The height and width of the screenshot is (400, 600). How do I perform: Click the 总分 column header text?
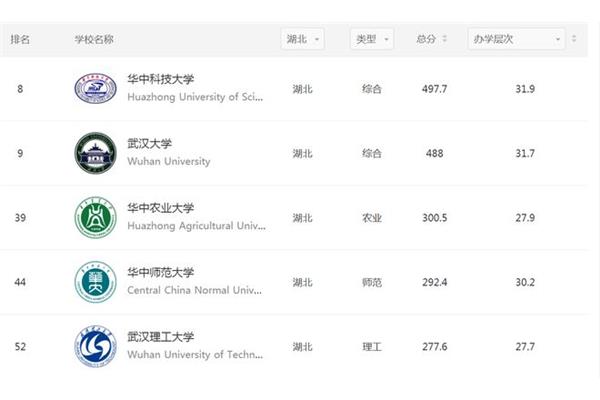[x=426, y=39]
